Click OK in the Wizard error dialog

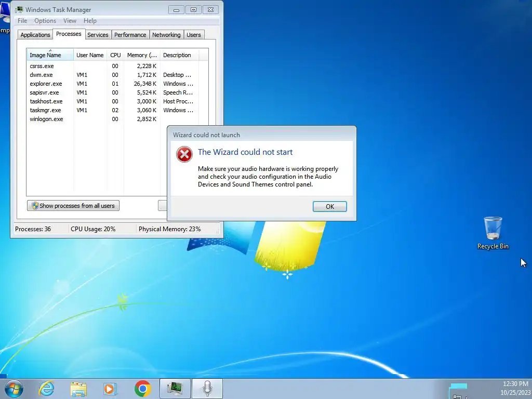tap(329, 206)
